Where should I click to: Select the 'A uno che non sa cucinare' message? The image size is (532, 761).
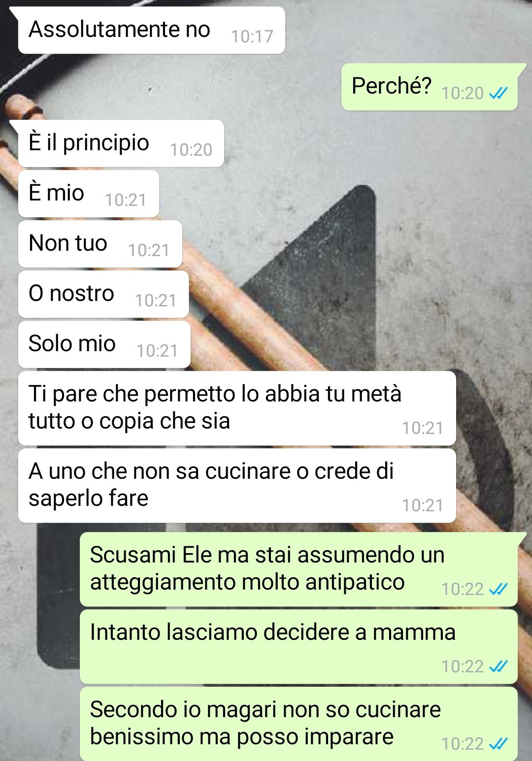pos(237,486)
